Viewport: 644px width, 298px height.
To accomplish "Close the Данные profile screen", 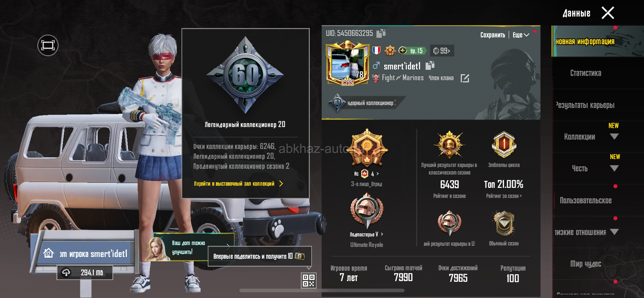I will point(608,13).
